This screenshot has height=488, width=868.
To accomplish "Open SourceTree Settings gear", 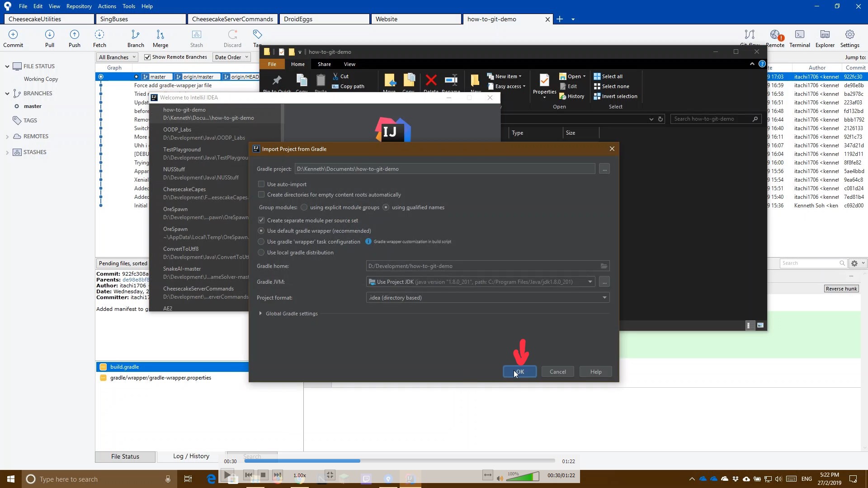I will click(850, 38).
